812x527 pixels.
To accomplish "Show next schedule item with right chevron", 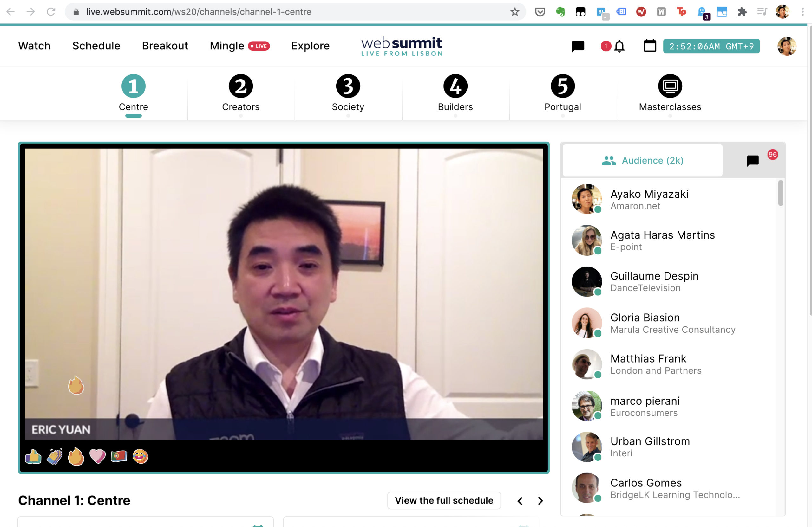I will click(x=540, y=501).
